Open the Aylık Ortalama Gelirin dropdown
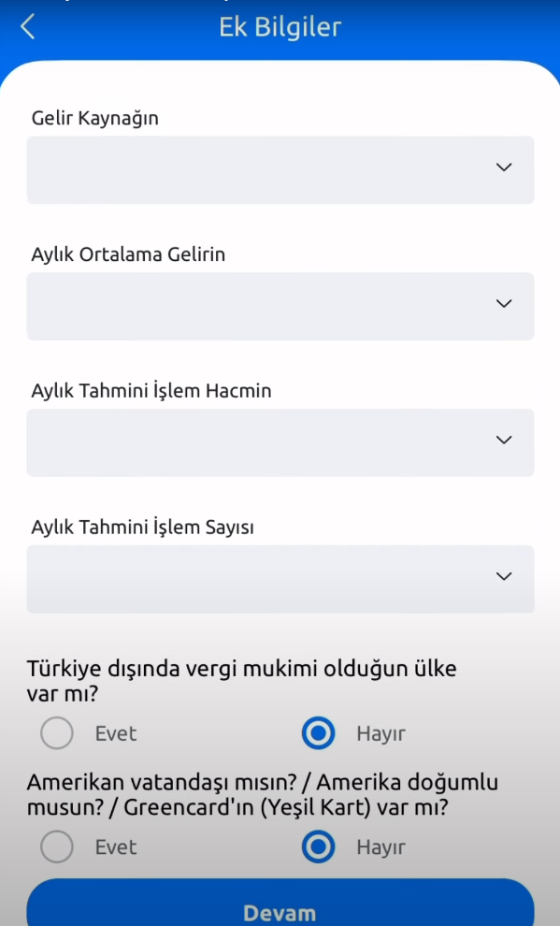This screenshot has width=560, height=926. (x=280, y=307)
